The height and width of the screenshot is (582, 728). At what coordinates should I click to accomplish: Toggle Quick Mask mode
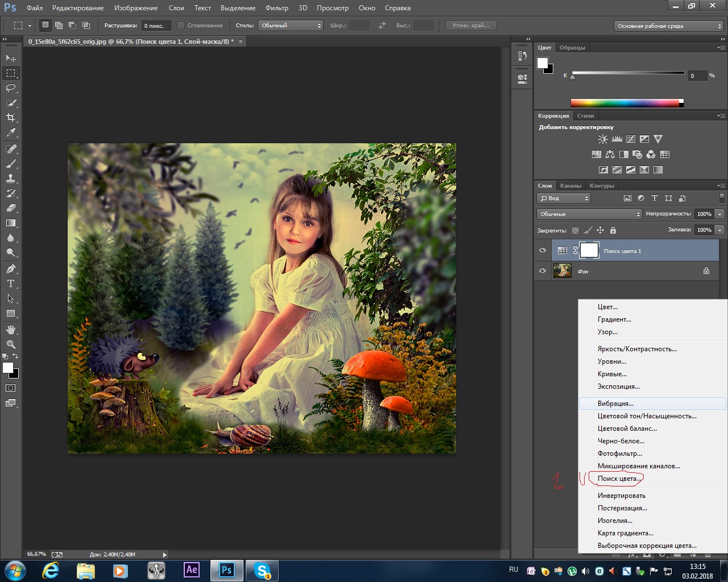click(11, 388)
